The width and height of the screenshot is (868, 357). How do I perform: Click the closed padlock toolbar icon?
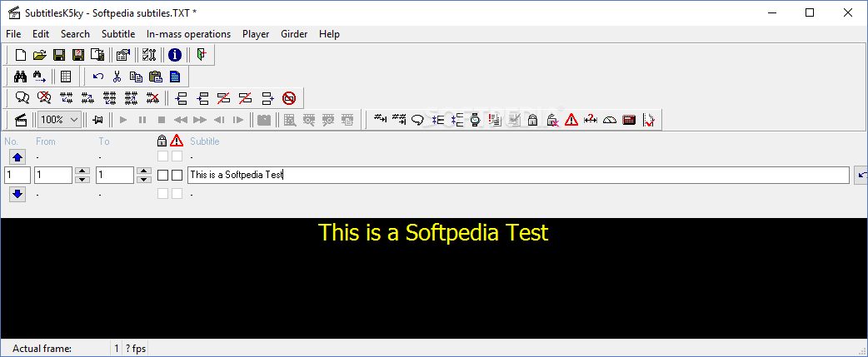click(532, 119)
